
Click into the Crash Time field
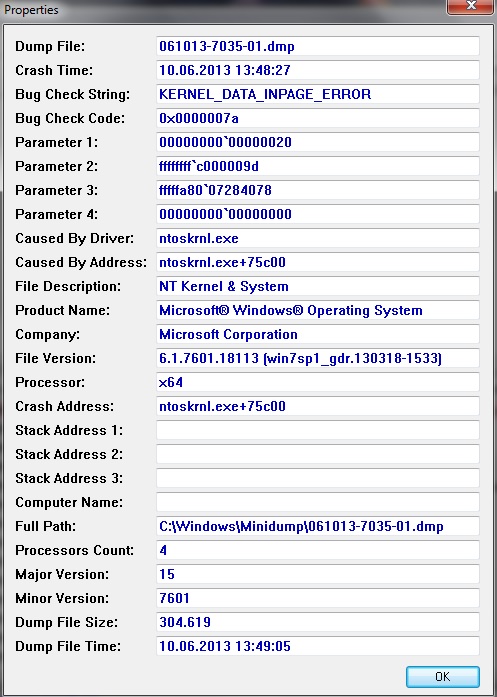[x=318, y=70]
